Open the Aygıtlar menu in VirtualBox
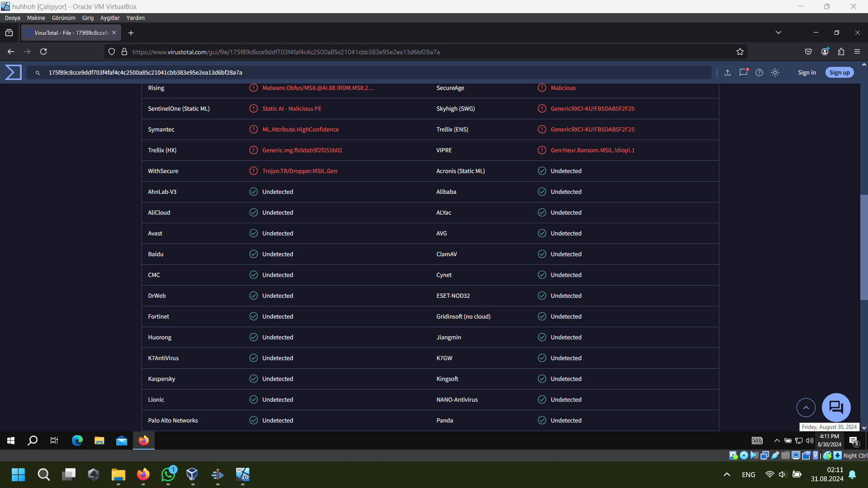Viewport: 868px width, 488px height. tap(109, 18)
